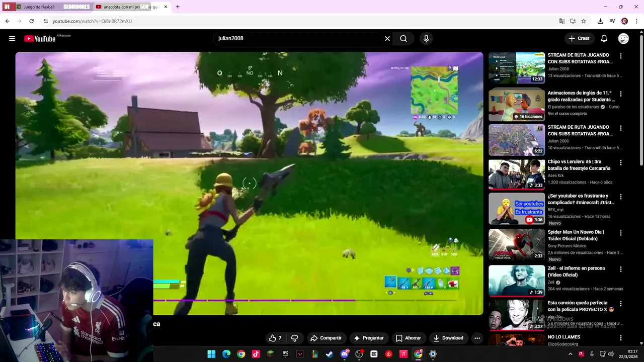This screenshot has height=362, width=644.
Task: Open the 16 lecciones course thumbnail
Action: [517, 105]
